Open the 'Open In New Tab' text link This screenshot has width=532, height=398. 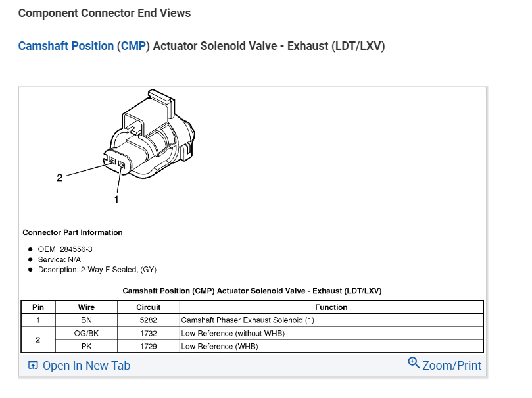(86, 366)
